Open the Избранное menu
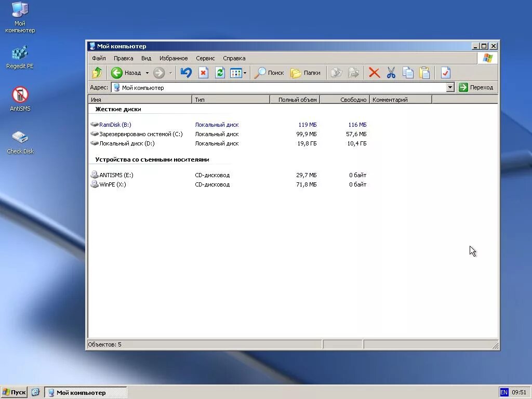Screen dimensions: 532x399 174,58
